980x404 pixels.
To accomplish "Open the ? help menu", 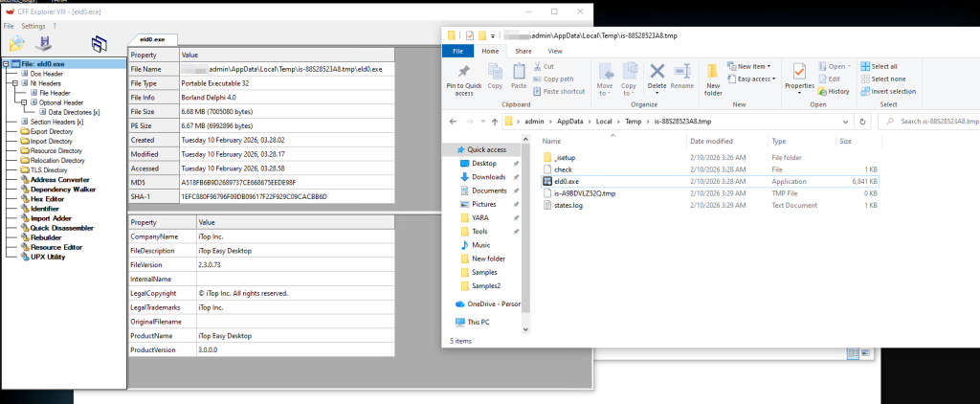I will [x=55, y=26].
